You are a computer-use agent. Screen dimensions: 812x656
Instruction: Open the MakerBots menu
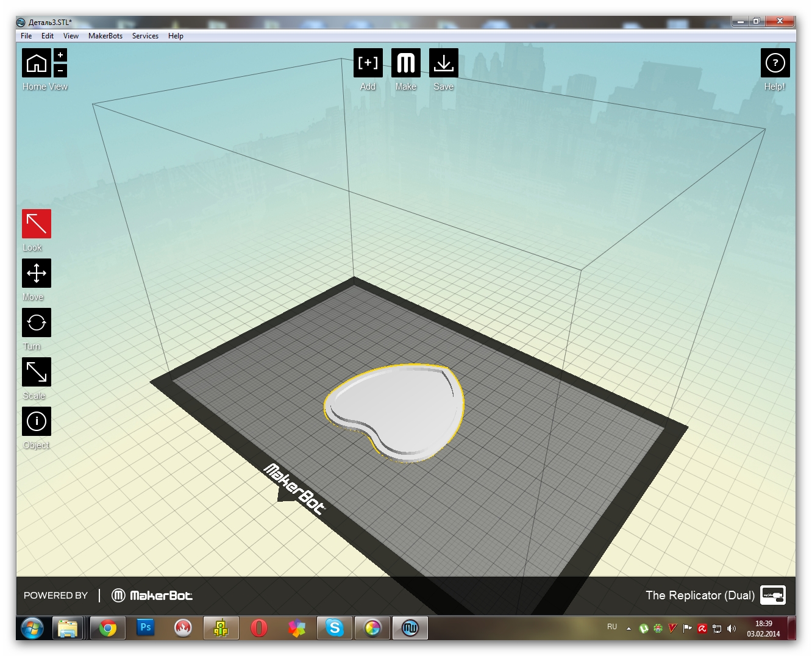tap(105, 36)
